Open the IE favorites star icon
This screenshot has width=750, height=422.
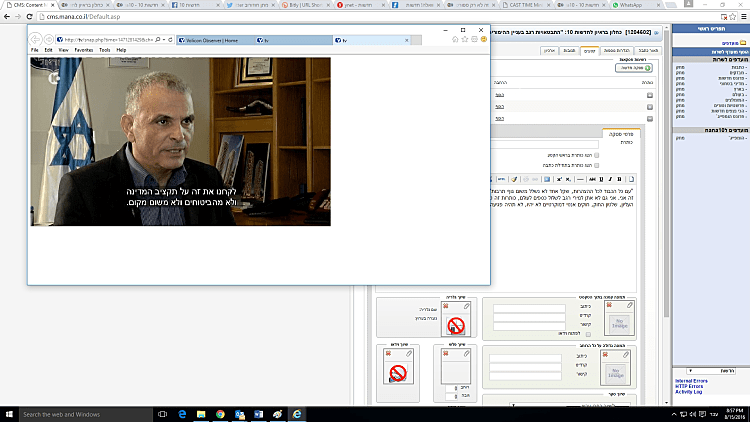pyautogui.click(x=466, y=40)
